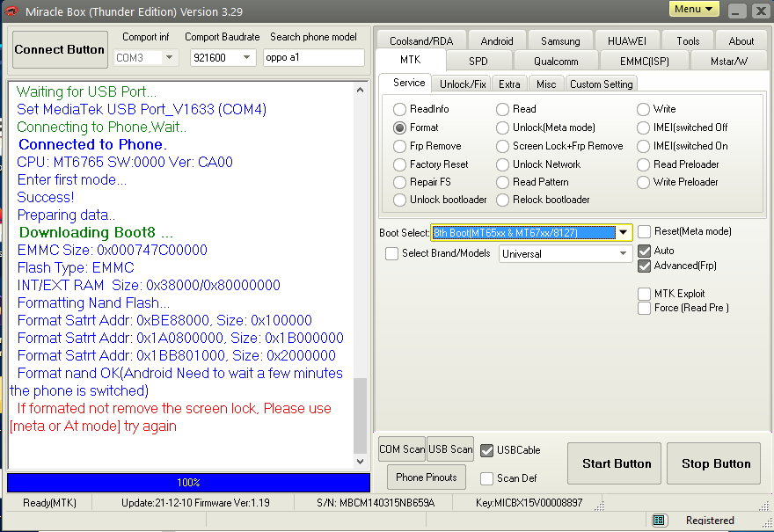Expand the Boot Select dropdown
774x532 pixels.
click(x=624, y=232)
